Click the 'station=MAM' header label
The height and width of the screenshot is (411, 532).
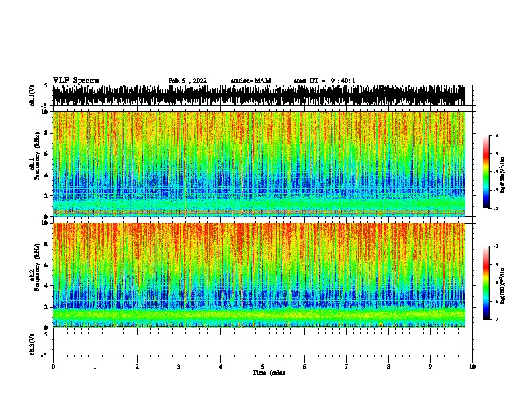[x=251, y=81]
